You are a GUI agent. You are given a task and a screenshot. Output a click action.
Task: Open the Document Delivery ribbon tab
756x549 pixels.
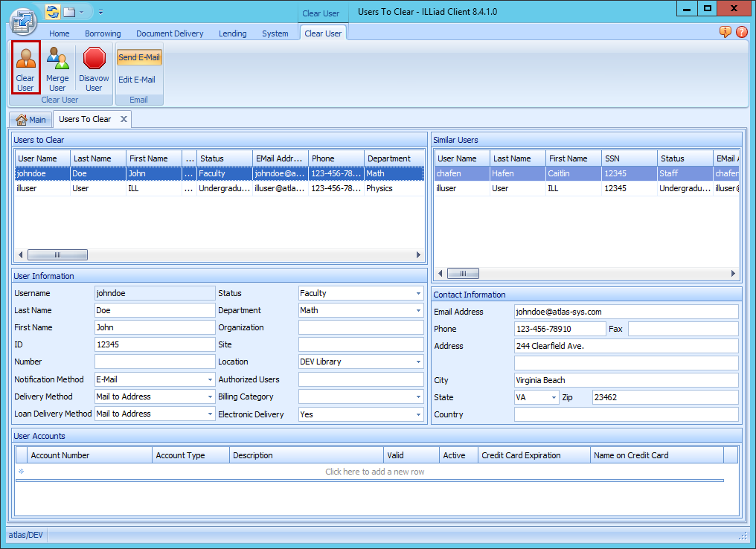pos(170,33)
